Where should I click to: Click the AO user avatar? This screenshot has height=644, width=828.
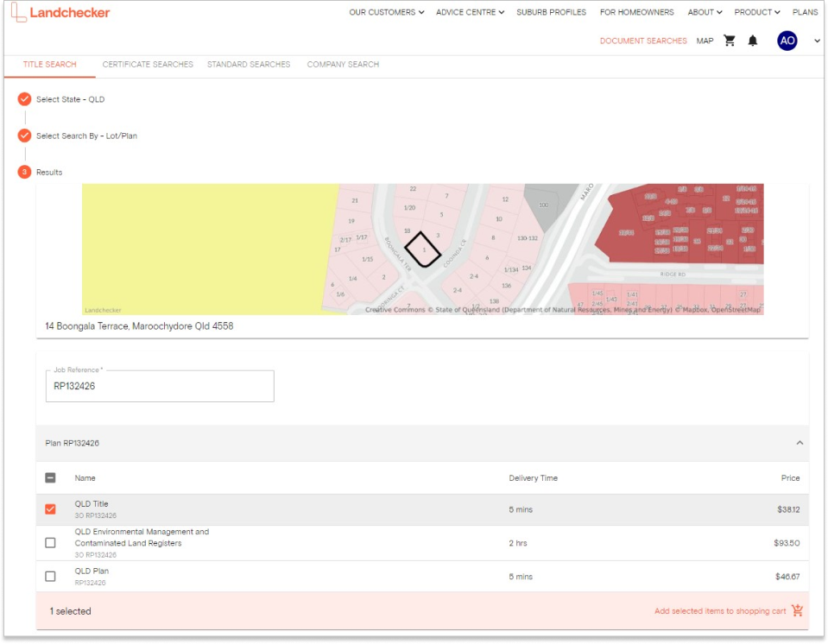[x=787, y=41]
